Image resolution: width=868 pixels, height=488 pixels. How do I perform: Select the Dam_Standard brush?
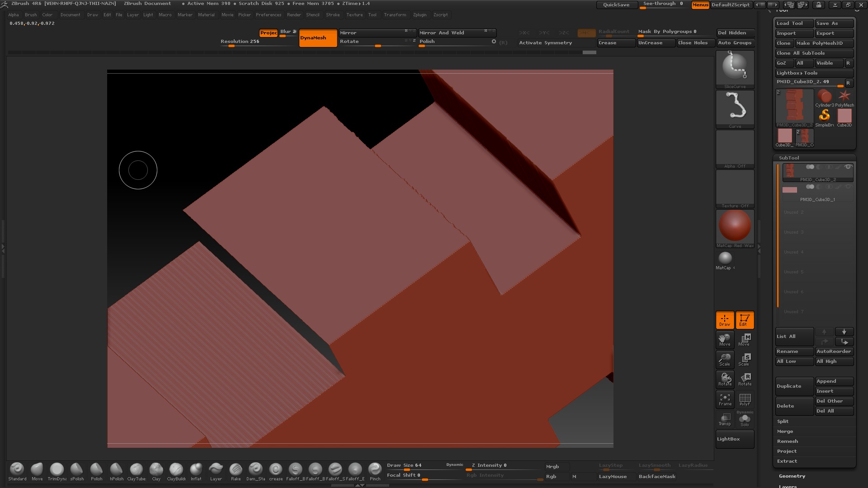tap(255, 469)
